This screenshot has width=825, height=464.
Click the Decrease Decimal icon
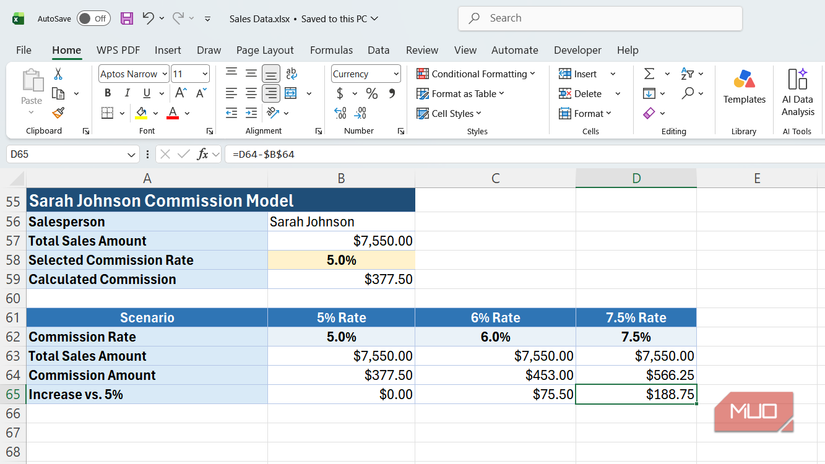(360, 113)
